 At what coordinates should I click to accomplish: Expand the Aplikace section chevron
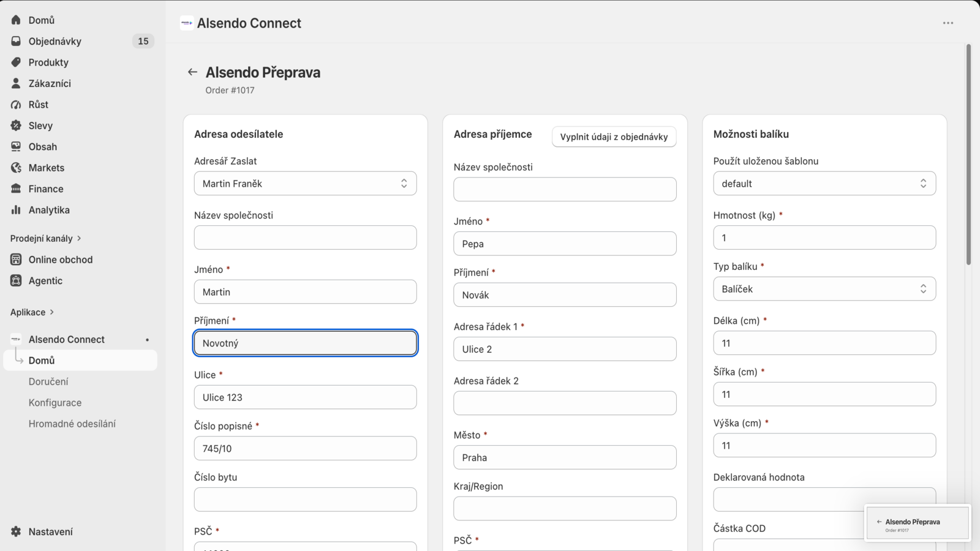pyautogui.click(x=52, y=312)
